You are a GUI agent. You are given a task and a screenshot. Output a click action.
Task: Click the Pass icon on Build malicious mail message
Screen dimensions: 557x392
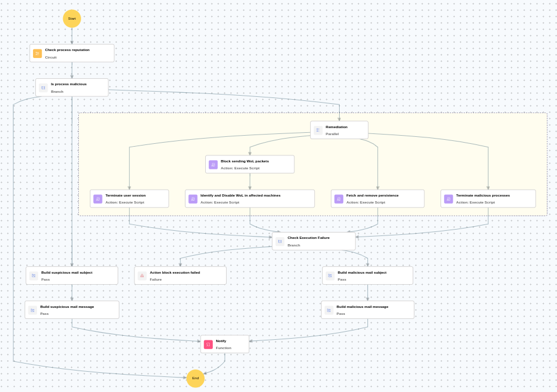click(329, 310)
